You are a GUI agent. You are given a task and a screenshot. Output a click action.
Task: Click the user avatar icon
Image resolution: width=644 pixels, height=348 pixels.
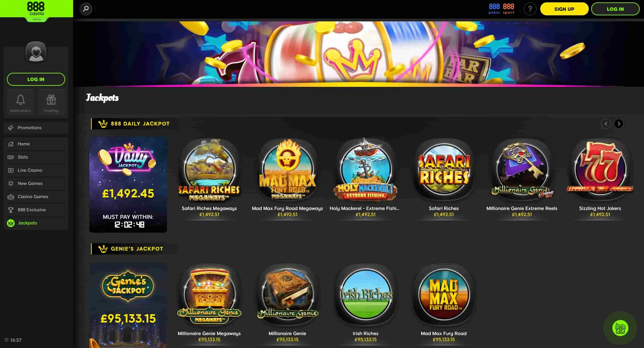coord(36,52)
